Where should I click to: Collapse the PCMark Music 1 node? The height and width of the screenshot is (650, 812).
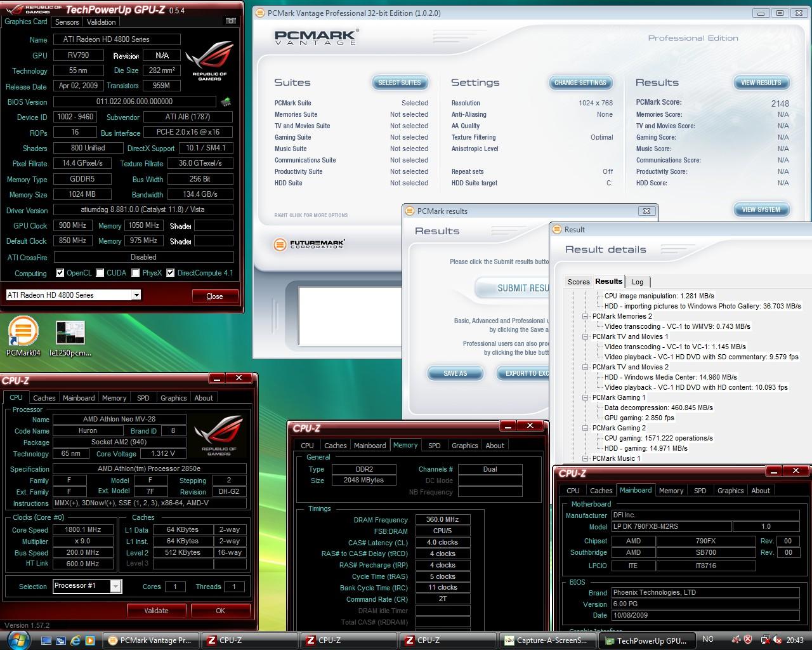pos(586,458)
